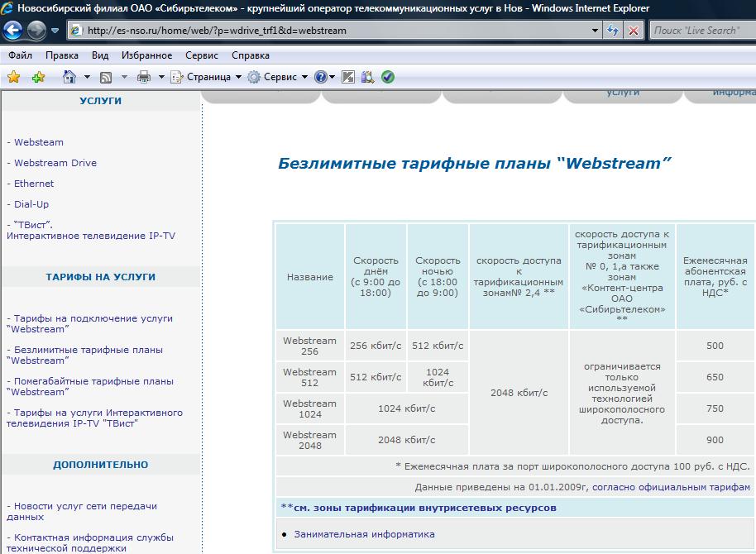Viewport: 756px width, 554px height.
Task: Open the Справка menu
Action: pos(251,55)
